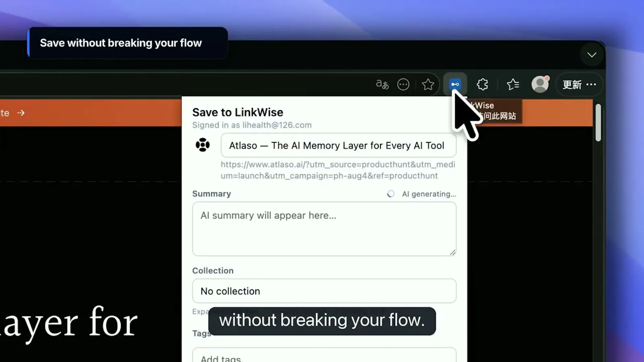Click the atlaso.ai URL text
This screenshot has height=362, width=644.
click(338, 170)
